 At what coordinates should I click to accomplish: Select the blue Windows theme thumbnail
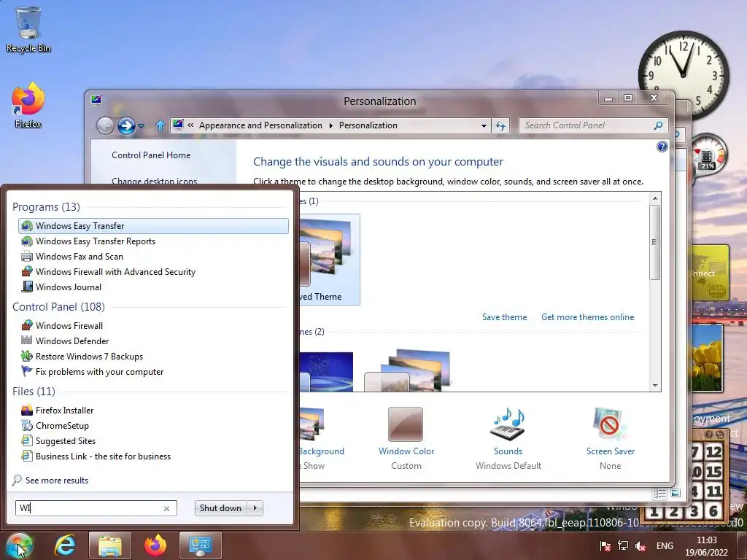(x=326, y=372)
